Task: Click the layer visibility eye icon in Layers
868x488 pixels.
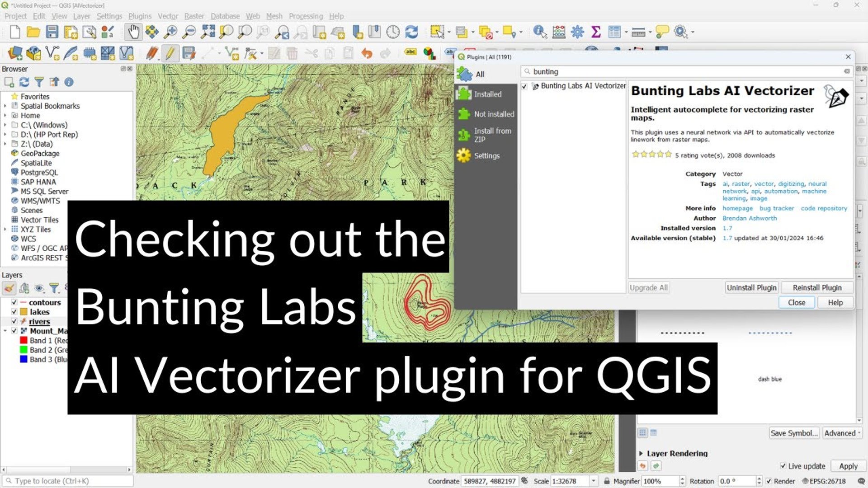Action: (x=39, y=288)
